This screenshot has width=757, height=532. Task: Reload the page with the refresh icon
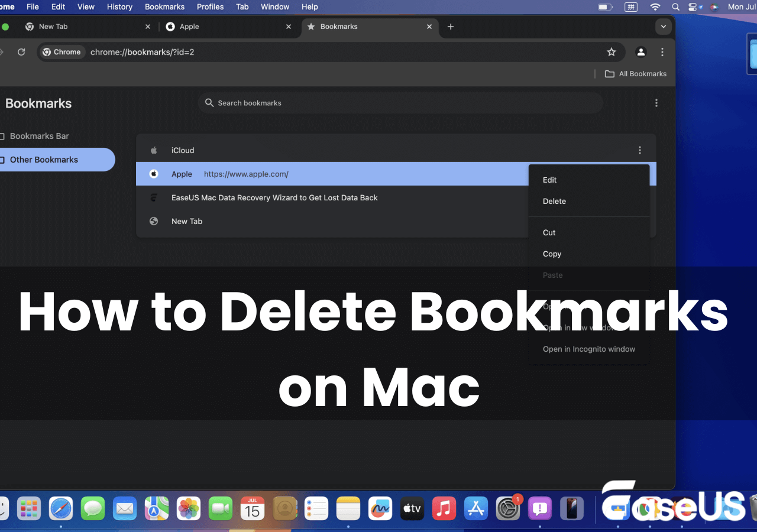click(x=21, y=52)
